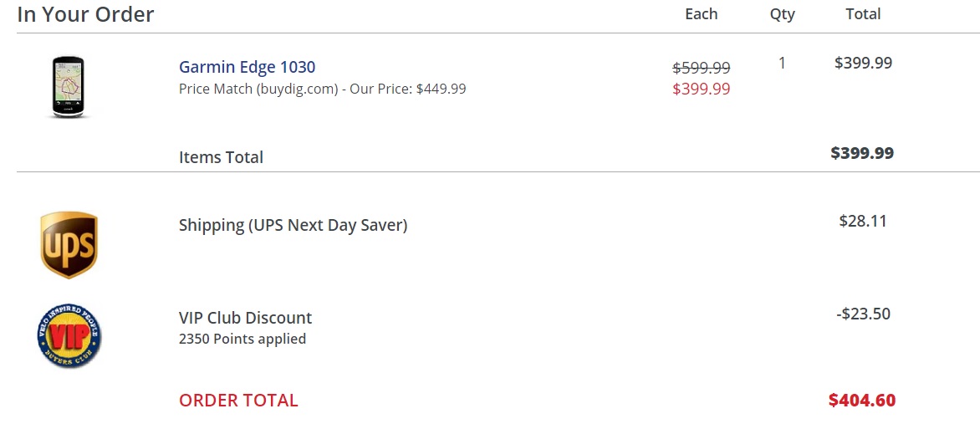Click the quantity value 1
Screen dimensions: 980x429
click(x=782, y=63)
